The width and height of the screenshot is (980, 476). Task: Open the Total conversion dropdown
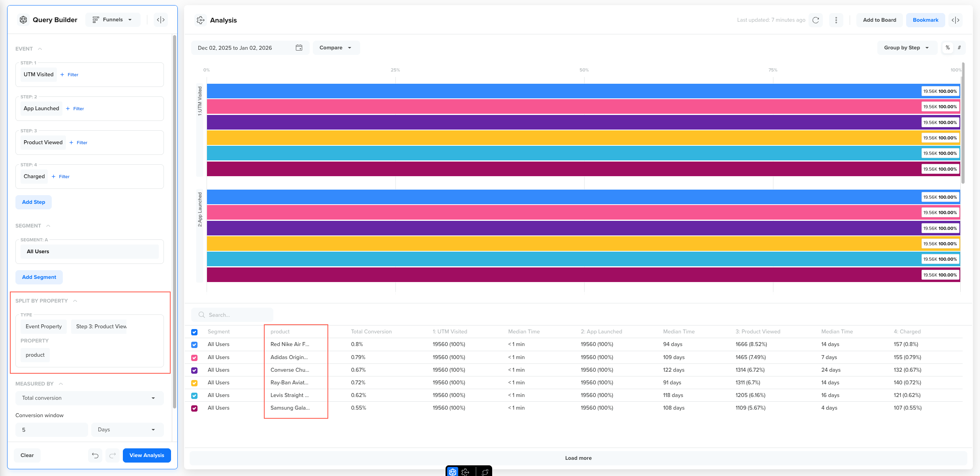pyautogui.click(x=89, y=398)
